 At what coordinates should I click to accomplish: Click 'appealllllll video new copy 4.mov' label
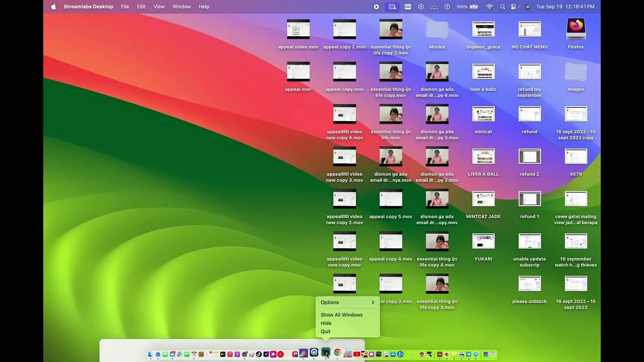[x=345, y=135]
